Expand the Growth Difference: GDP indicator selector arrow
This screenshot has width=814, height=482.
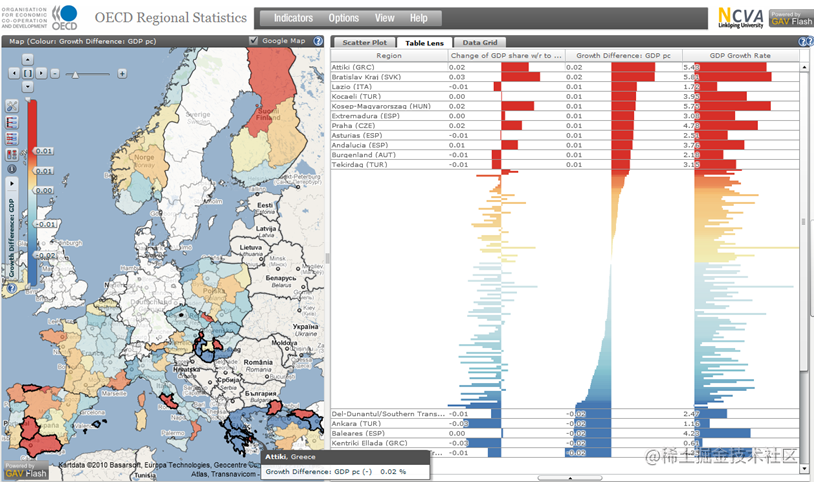11,183
